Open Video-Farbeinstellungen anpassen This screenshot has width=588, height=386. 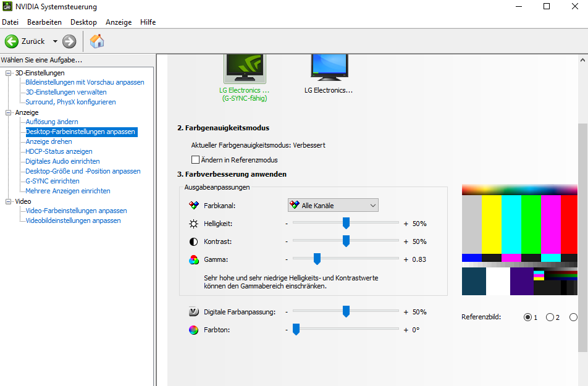coord(76,211)
